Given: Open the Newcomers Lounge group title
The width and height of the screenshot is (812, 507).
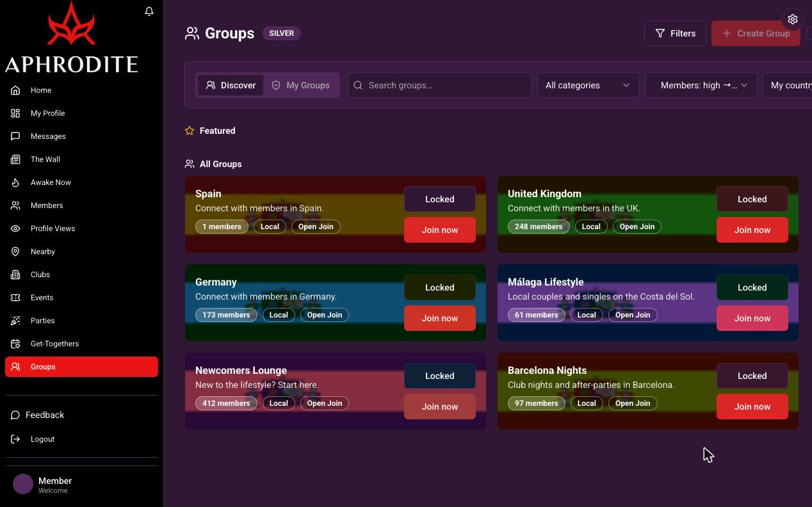Looking at the screenshot, I should pyautogui.click(x=241, y=371).
